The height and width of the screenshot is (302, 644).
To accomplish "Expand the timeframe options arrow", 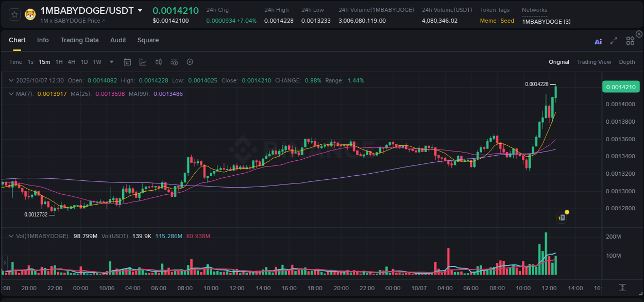I will tap(111, 62).
